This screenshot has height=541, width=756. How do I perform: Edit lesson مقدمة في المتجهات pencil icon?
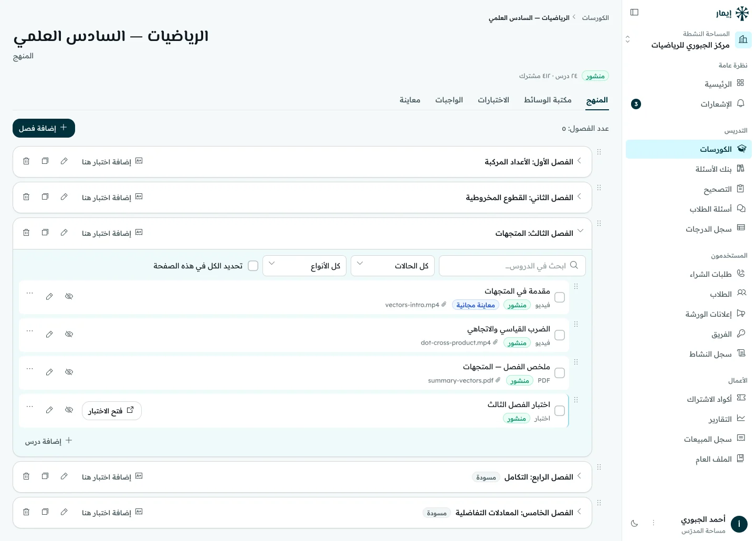pos(49,297)
